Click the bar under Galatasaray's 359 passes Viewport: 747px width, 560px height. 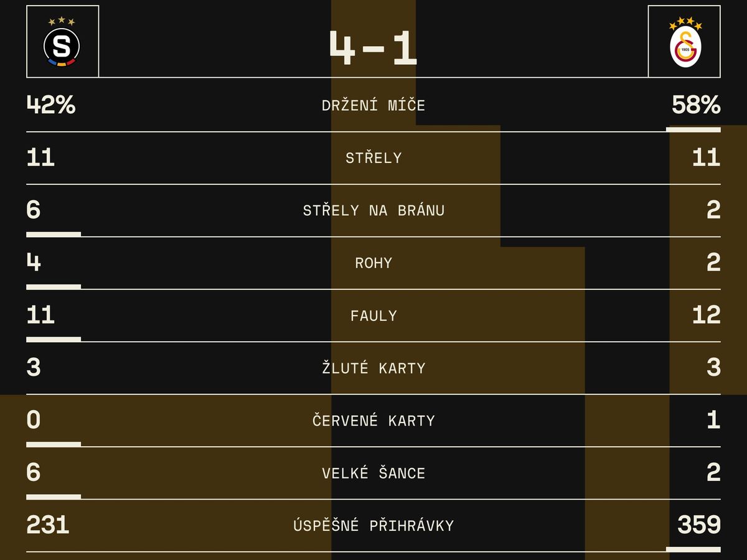pyautogui.click(x=693, y=549)
